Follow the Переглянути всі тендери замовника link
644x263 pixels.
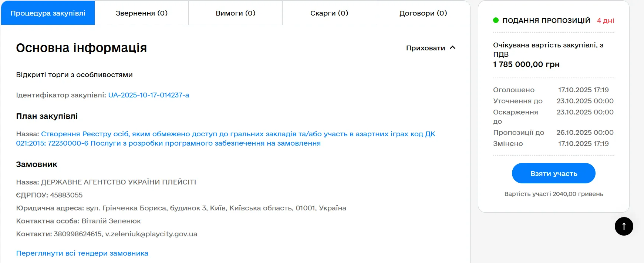click(x=82, y=253)
